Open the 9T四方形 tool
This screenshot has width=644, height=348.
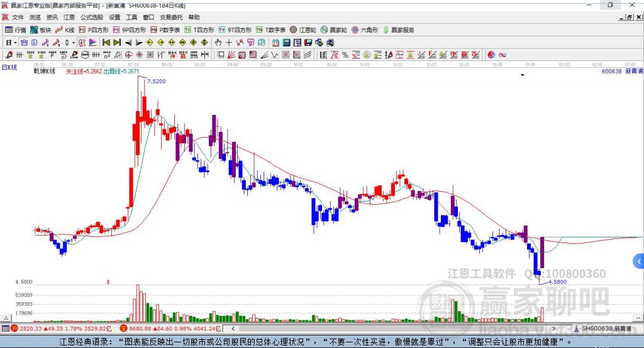pos(235,30)
